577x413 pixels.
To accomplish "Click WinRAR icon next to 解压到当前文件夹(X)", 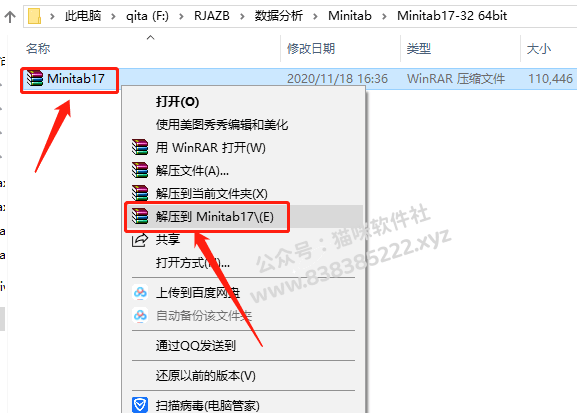I will point(140,193).
